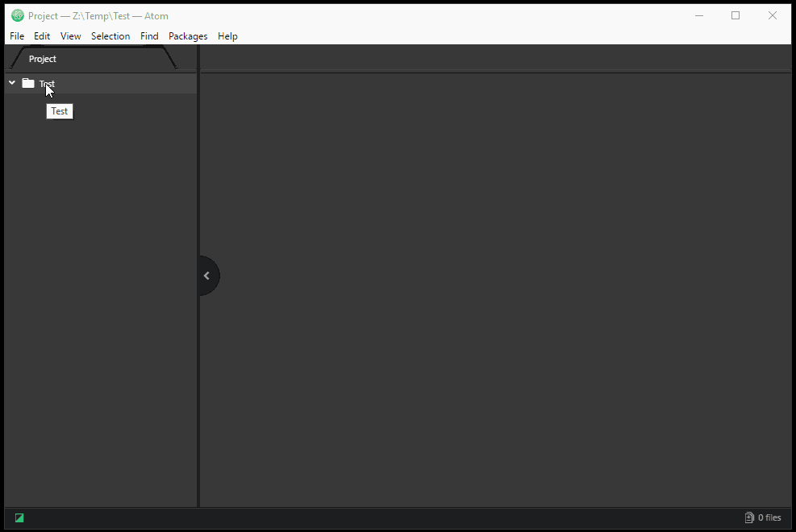Image resolution: width=796 pixels, height=532 pixels.
Task: Close the Atom window
Action: coord(772,16)
